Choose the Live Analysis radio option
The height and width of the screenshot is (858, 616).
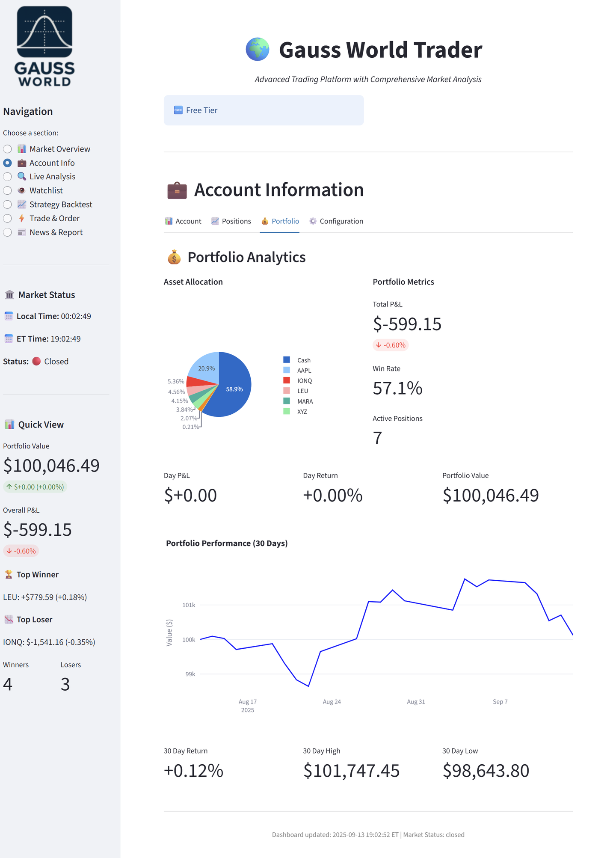[x=8, y=177]
